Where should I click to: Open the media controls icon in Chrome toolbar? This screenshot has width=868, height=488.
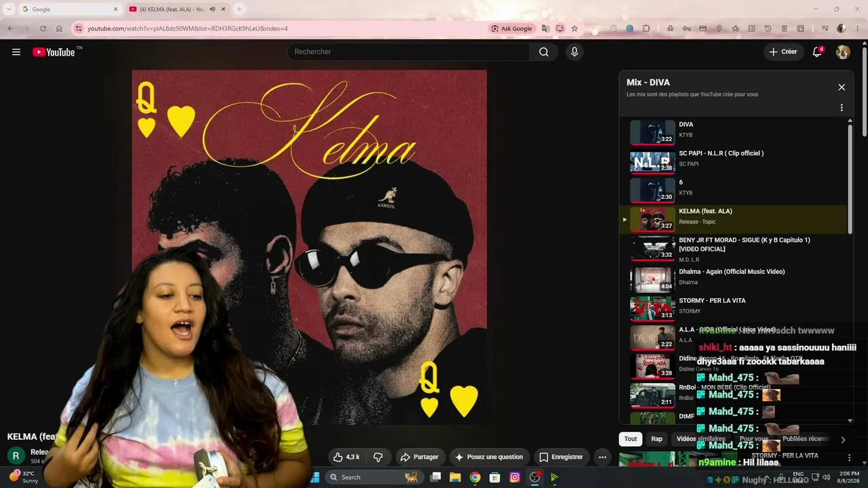point(825,28)
